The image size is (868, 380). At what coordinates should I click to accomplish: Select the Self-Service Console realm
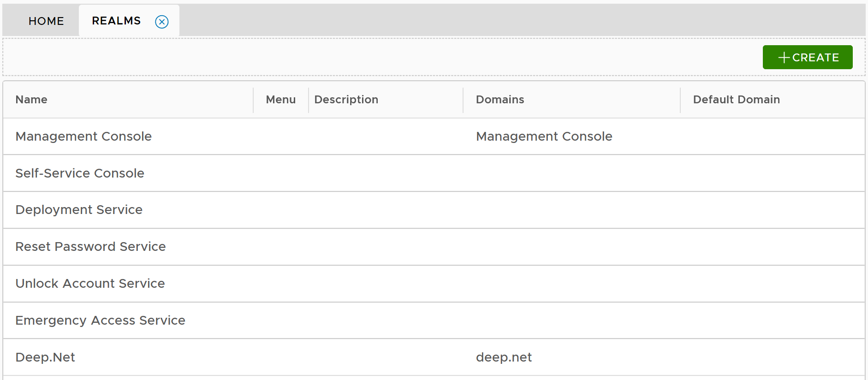pyautogui.click(x=80, y=173)
